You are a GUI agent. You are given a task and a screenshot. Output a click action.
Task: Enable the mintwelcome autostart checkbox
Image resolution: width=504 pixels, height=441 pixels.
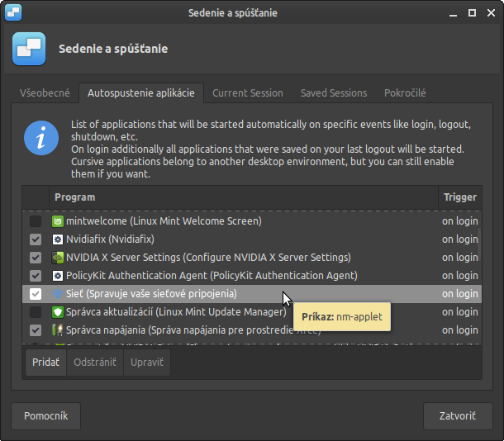tap(36, 221)
